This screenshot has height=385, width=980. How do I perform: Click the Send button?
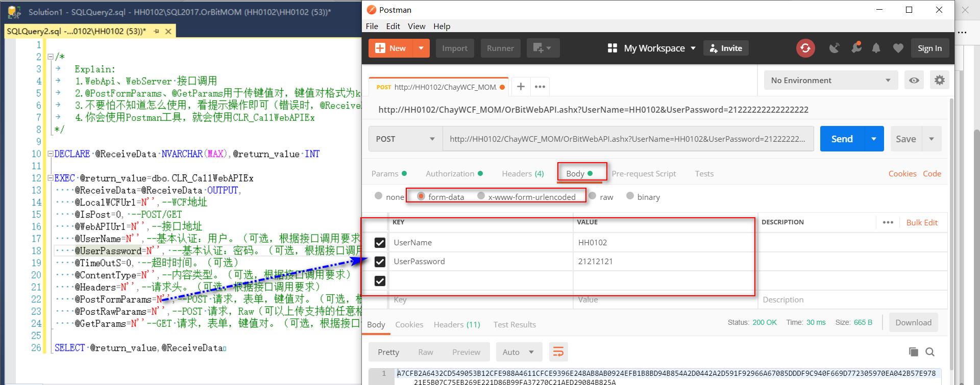tap(842, 139)
